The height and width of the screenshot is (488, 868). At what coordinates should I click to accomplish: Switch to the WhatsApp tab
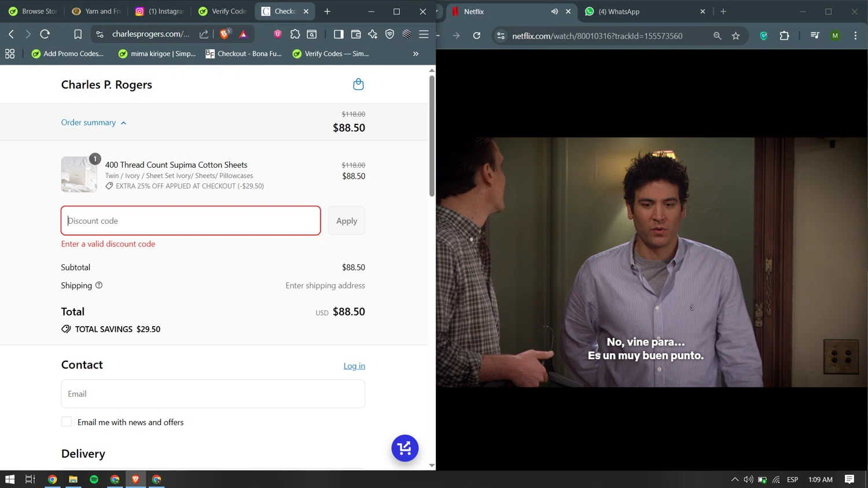(643, 12)
